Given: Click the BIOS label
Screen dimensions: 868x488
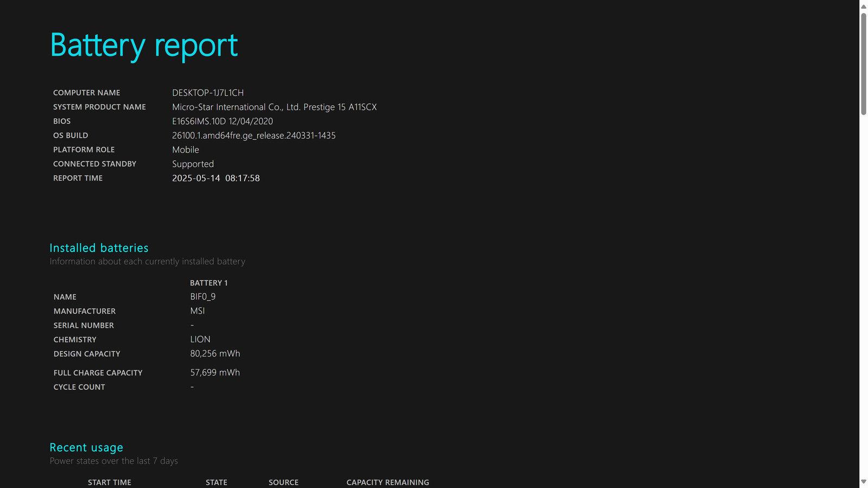Looking at the screenshot, I should (62, 121).
